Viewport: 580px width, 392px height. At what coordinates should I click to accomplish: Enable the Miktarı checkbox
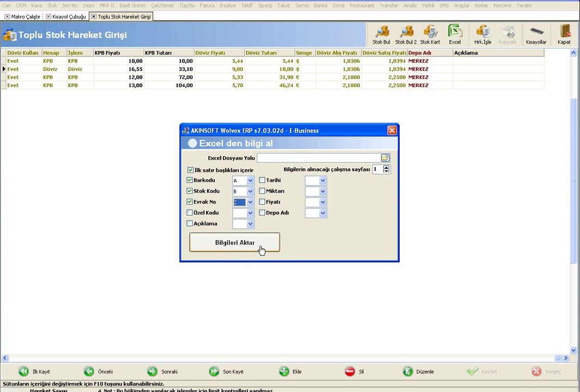pos(262,191)
